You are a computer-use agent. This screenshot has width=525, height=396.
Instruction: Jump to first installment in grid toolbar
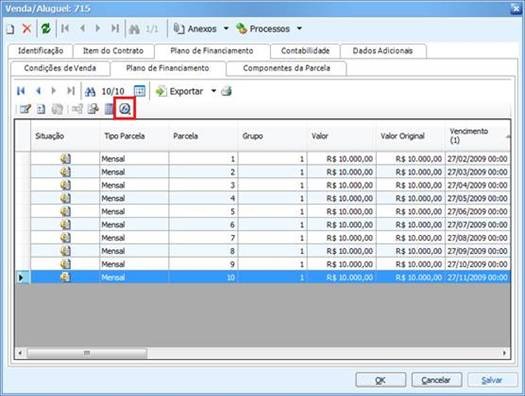coord(21,91)
